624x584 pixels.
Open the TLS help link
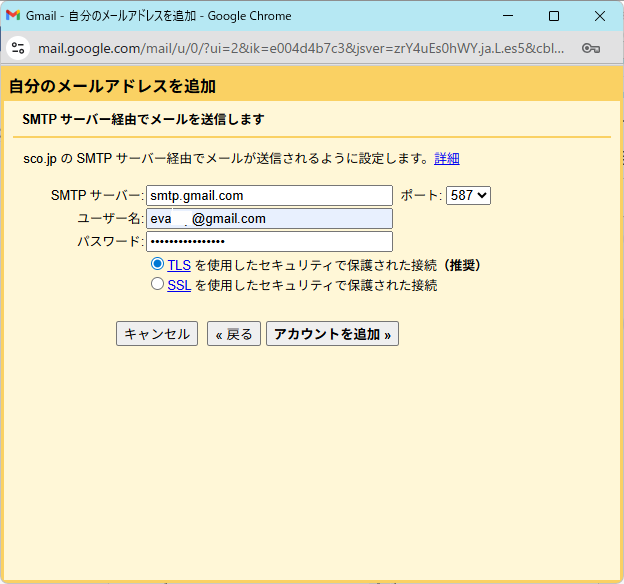pos(179,265)
